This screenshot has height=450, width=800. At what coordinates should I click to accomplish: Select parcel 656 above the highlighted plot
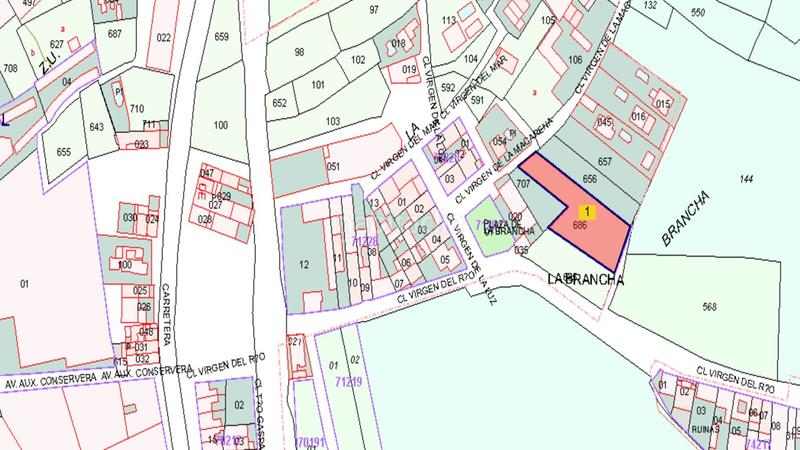click(x=590, y=178)
